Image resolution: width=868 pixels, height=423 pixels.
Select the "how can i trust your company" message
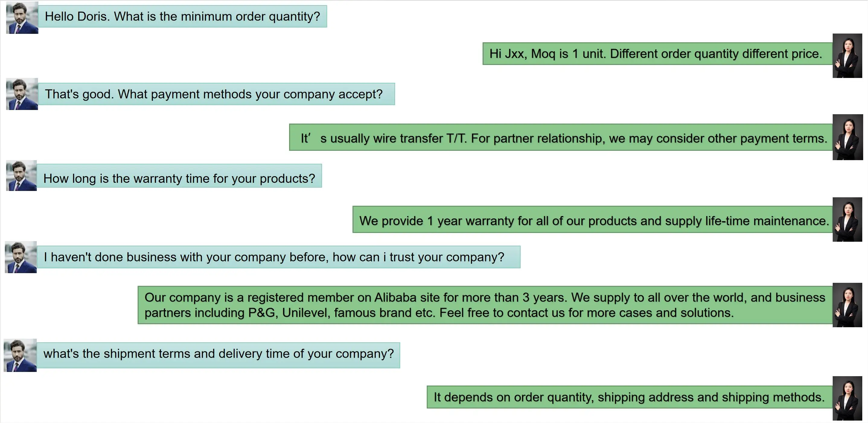[x=278, y=257]
